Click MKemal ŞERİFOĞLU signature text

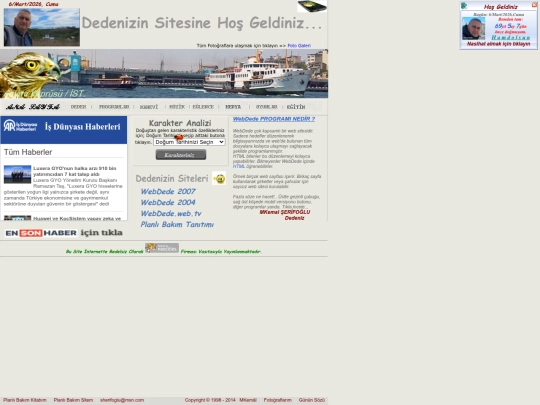tap(285, 212)
